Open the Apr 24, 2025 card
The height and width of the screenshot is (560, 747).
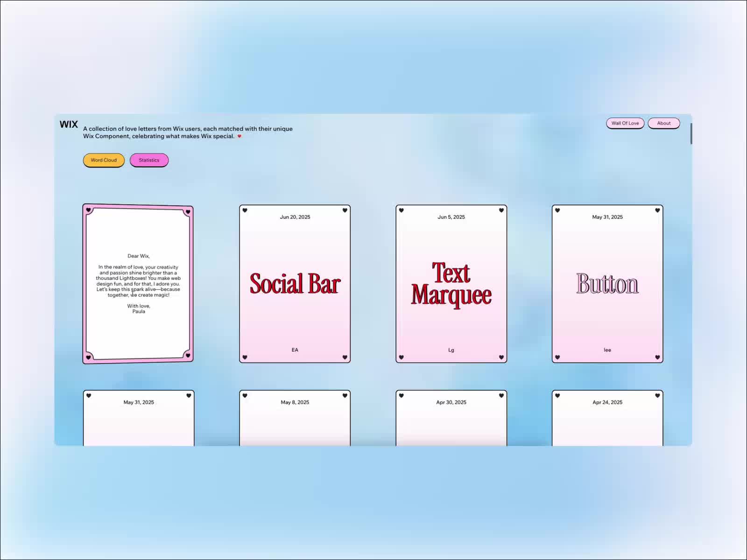607,418
